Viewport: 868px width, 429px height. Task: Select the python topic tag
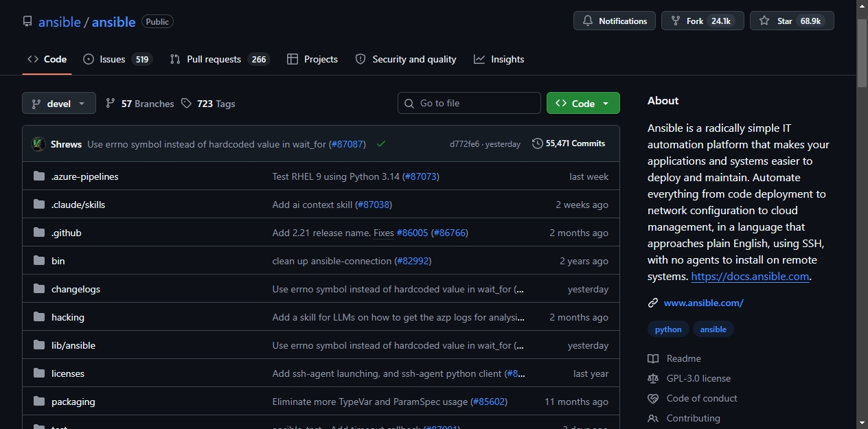click(x=668, y=329)
